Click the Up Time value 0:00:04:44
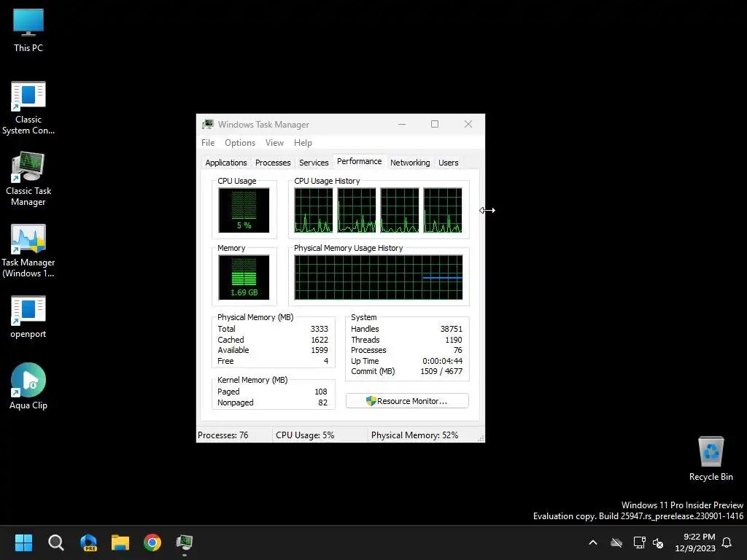This screenshot has width=747, height=560. coord(442,361)
